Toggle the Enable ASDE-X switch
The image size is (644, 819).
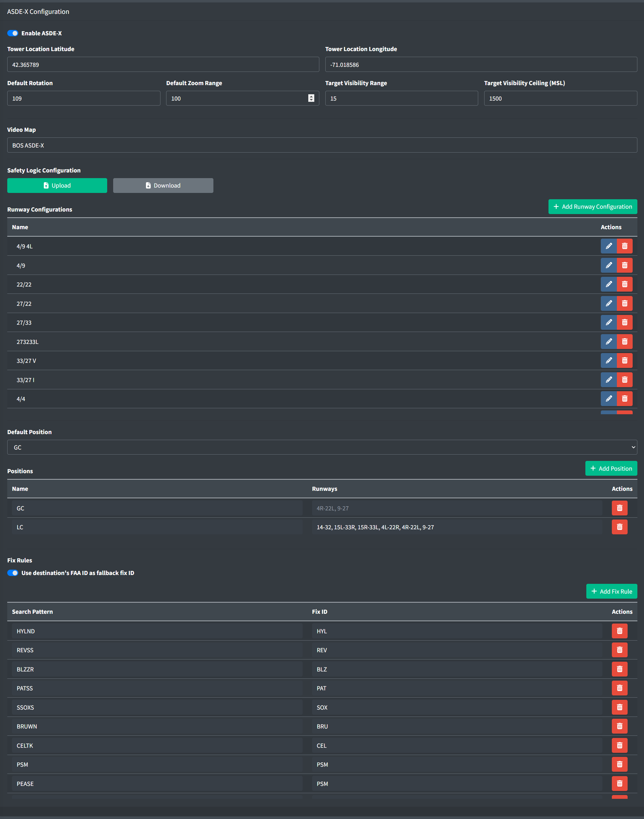(x=12, y=33)
